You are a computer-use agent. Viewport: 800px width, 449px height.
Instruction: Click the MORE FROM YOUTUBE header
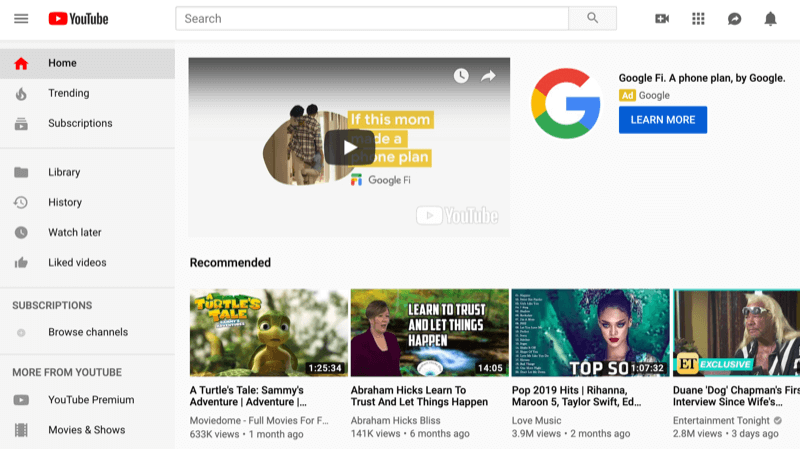coord(67,372)
